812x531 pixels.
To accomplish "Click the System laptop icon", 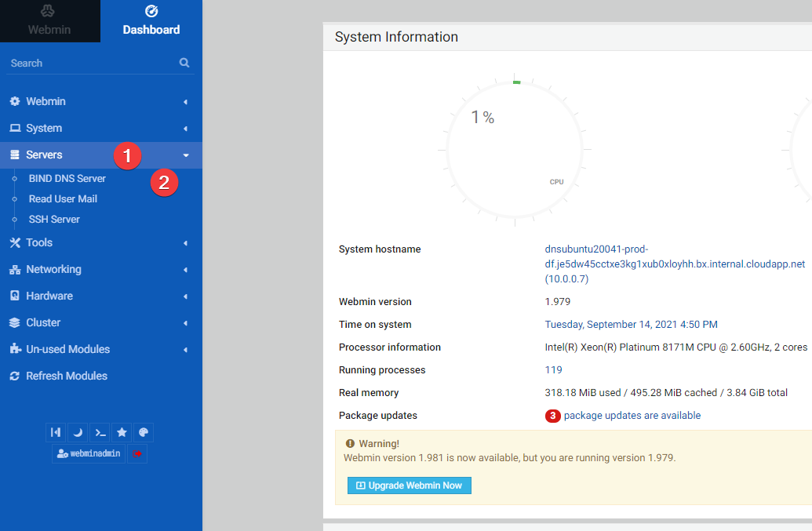I will click(15, 129).
